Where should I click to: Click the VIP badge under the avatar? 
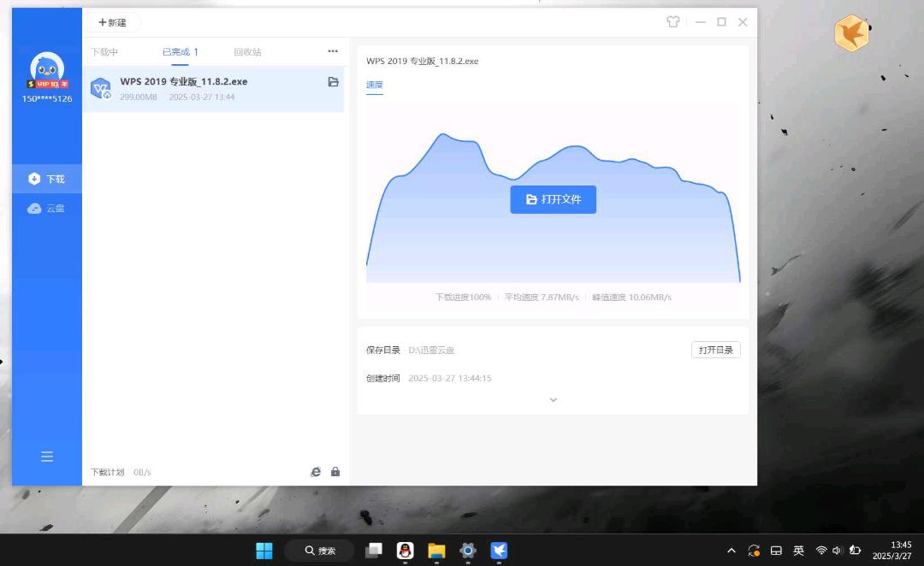[x=47, y=85]
